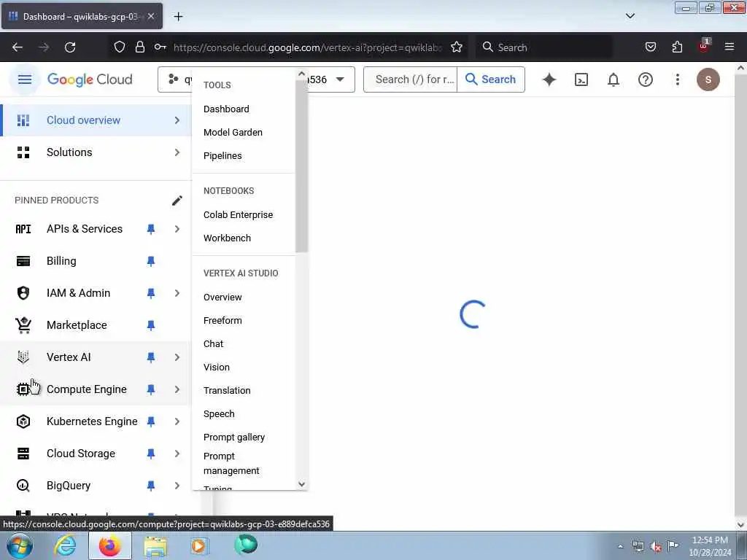Open Firefox list all tabs dropdown

[x=630, y=16]
